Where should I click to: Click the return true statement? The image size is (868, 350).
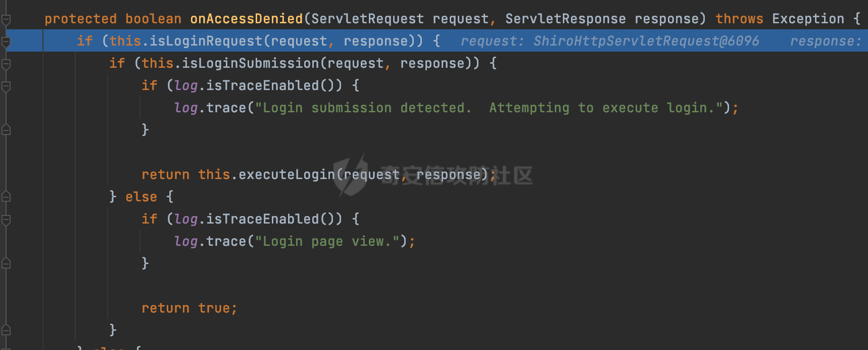pos(189,308)
